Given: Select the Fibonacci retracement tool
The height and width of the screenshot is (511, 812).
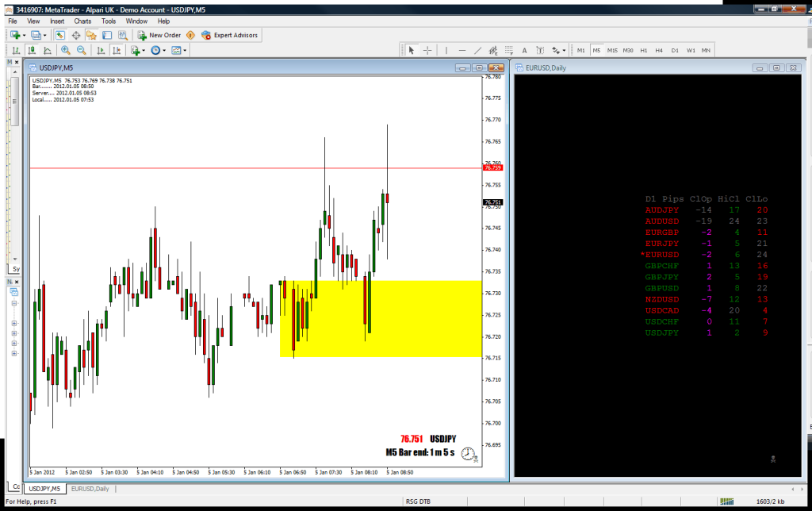Looking at the screenshot, I should [x=509, y=50].
